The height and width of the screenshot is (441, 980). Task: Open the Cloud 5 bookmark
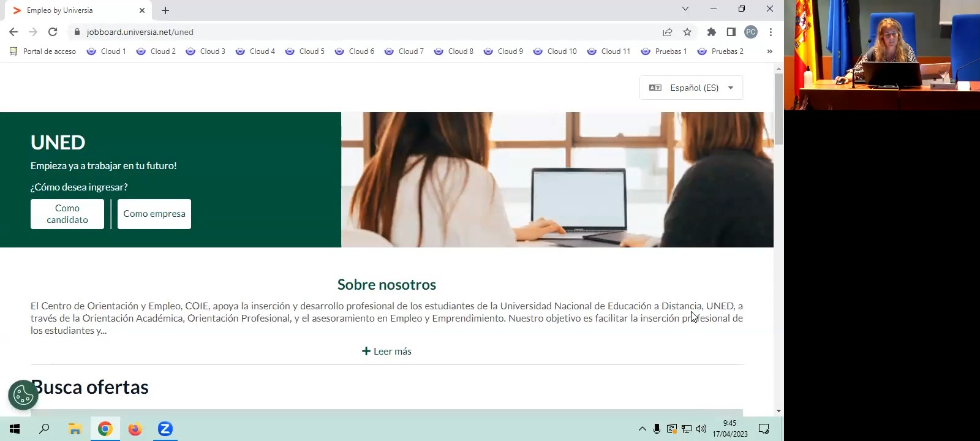[305, 51]
